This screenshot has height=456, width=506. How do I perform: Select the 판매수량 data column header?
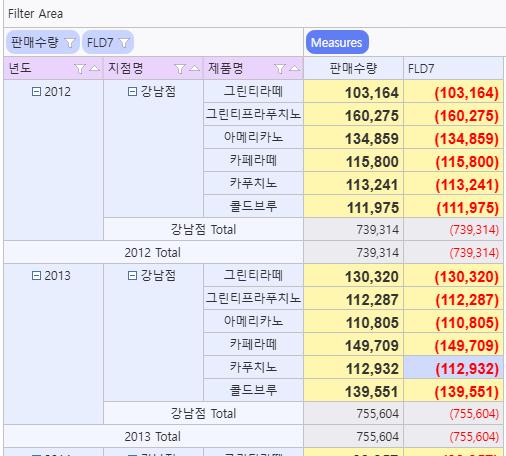pyautogui.click(x=353, y=68)
